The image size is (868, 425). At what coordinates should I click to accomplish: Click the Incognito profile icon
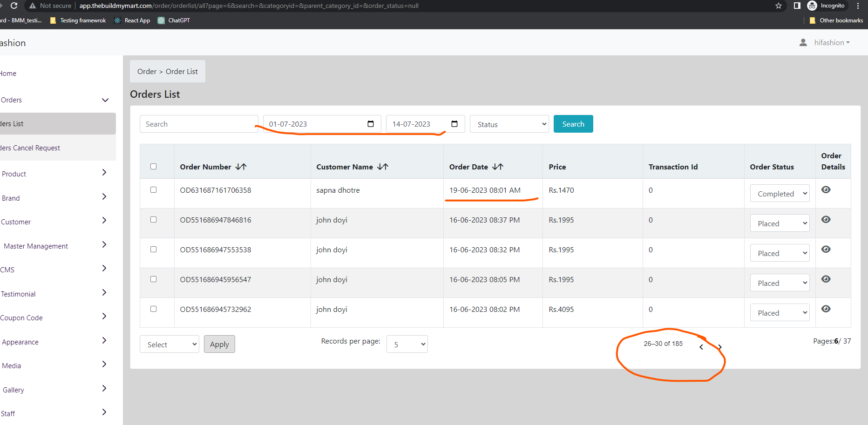click(x=812, y=6)
